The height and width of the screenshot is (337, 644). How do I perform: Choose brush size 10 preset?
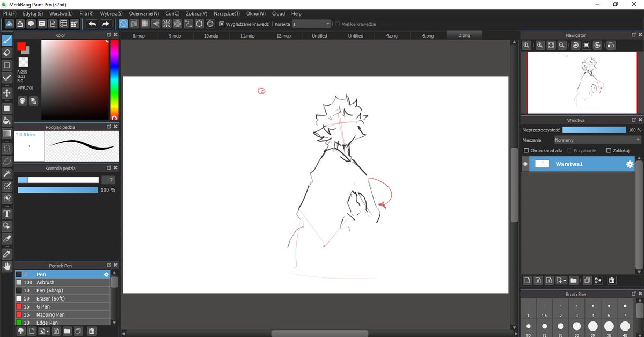[529, 328]
